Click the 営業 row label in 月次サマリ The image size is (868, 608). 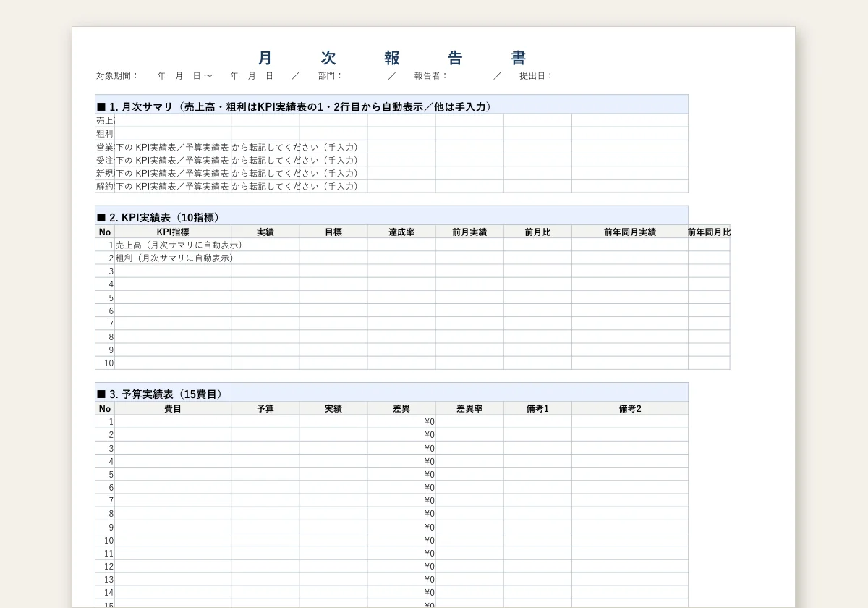tap(105, 147)
